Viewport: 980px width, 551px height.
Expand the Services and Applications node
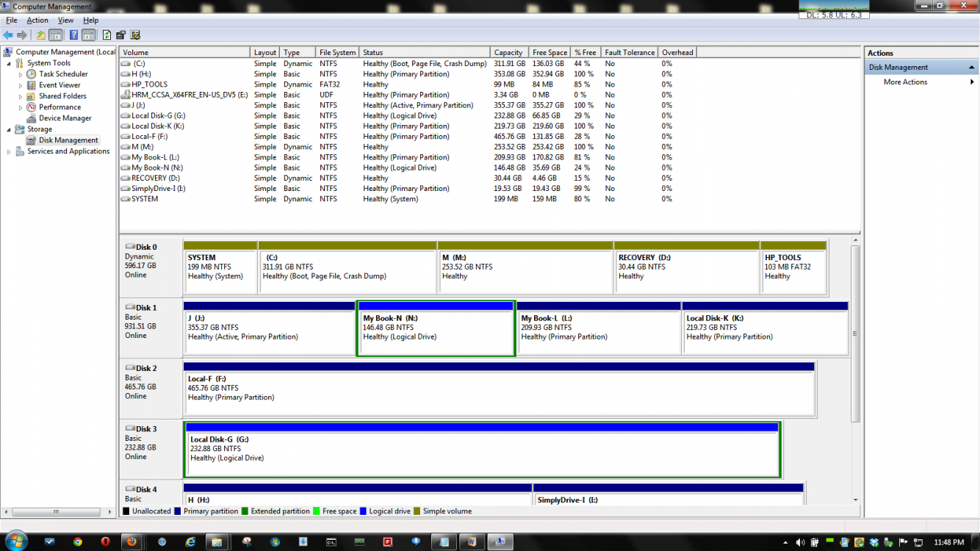tap(9, 151)
